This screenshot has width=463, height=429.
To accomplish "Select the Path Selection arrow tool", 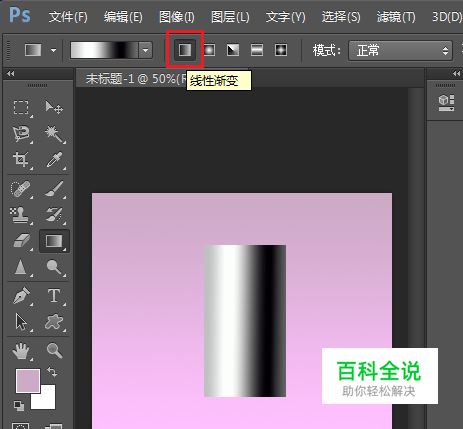I will tap(21, 322).
